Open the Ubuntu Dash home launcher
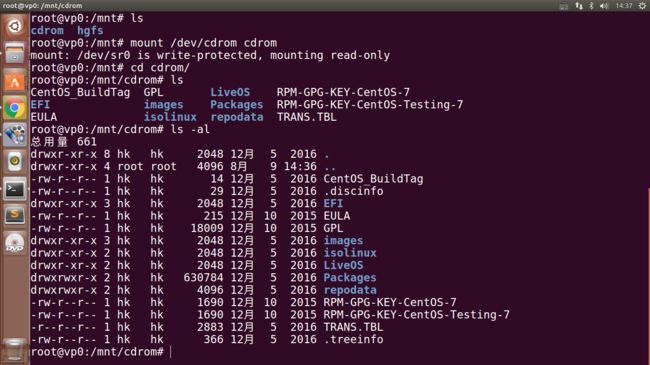 [x=15, y=26]
